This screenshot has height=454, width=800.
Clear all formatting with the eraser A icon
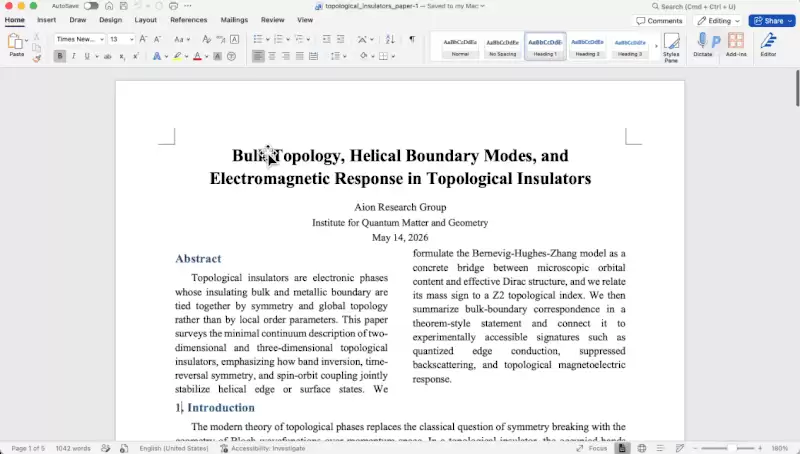(x=206, y=39)
